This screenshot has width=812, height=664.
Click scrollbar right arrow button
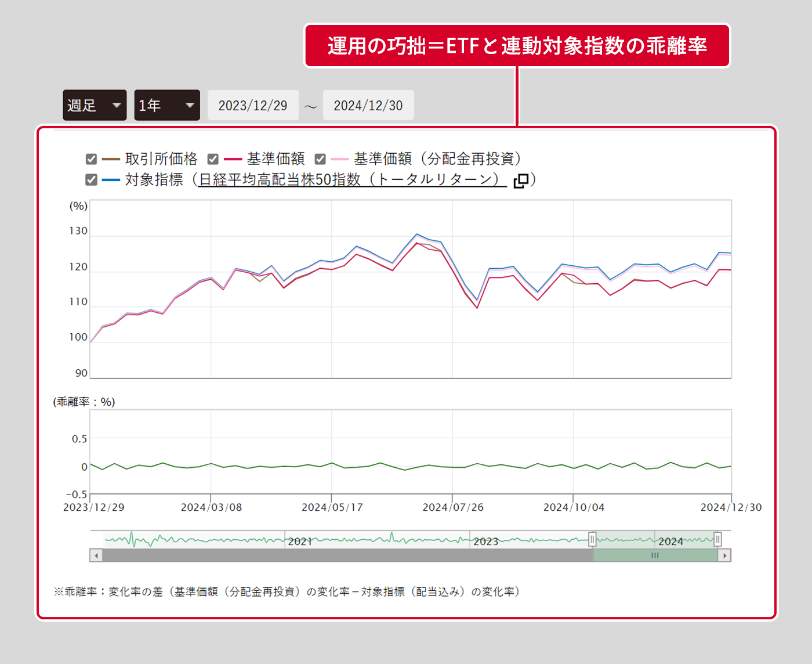click(x=724, y=555)
